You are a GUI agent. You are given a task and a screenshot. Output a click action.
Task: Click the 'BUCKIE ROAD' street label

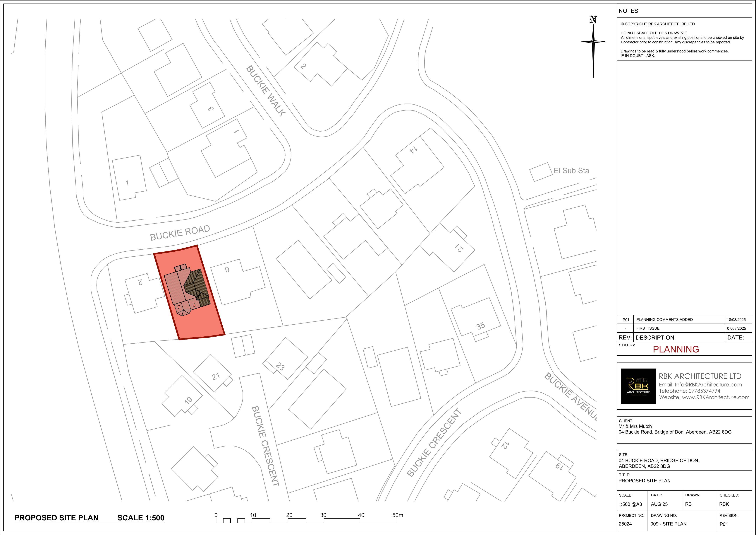tap(180, 233)
